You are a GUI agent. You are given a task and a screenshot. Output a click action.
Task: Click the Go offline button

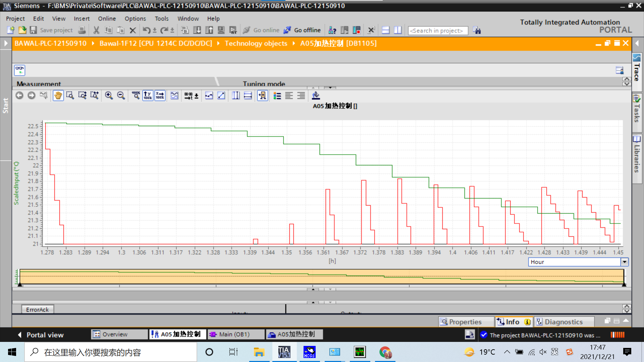click(x=302, y=30)
